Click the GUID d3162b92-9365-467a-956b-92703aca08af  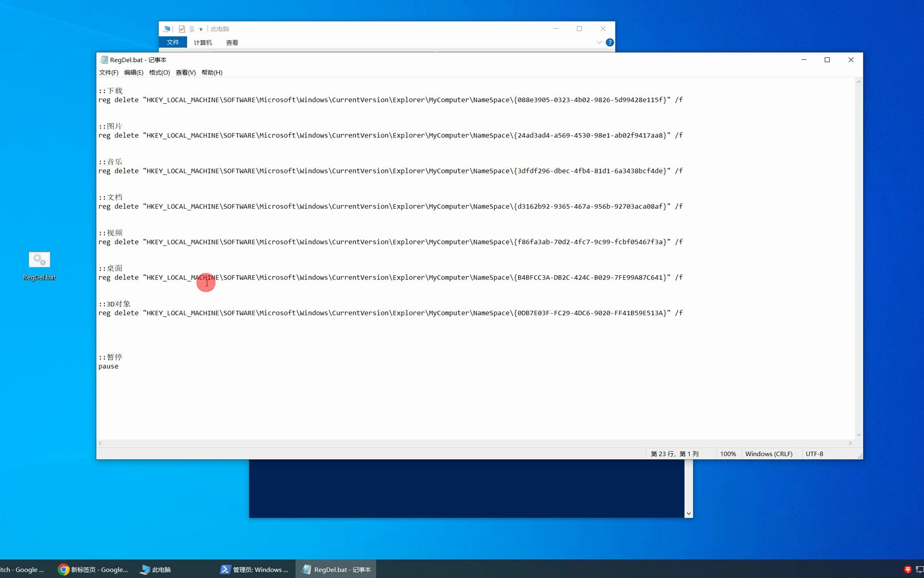point(590,206)
